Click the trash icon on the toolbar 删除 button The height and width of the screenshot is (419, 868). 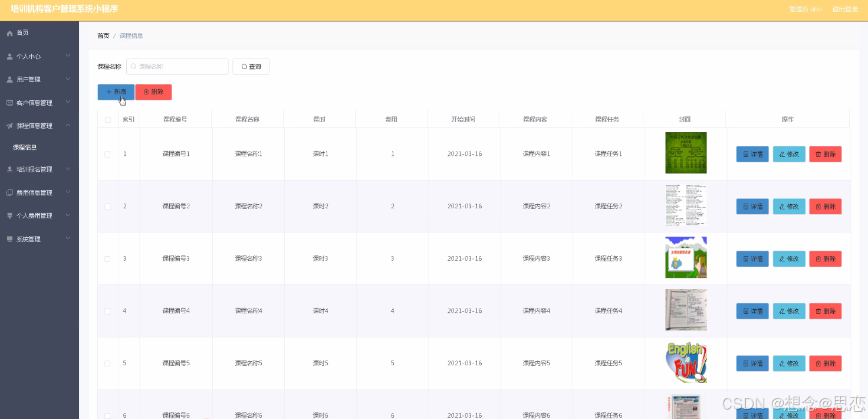tap(146, 92)
